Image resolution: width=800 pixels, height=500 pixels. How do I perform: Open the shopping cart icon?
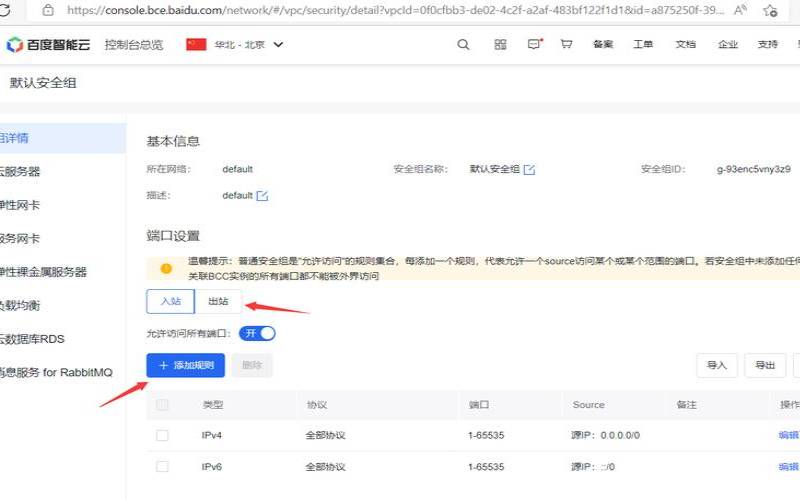click(566, 44)
